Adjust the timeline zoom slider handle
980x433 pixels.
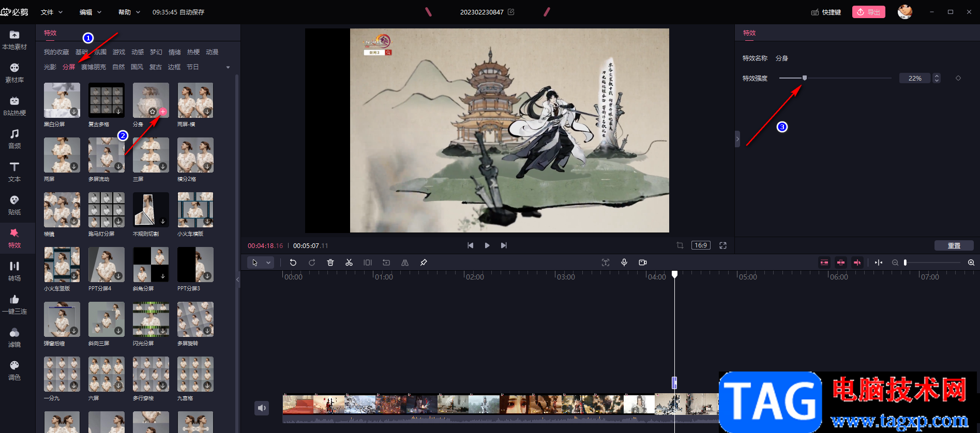(x=905, y=262)
